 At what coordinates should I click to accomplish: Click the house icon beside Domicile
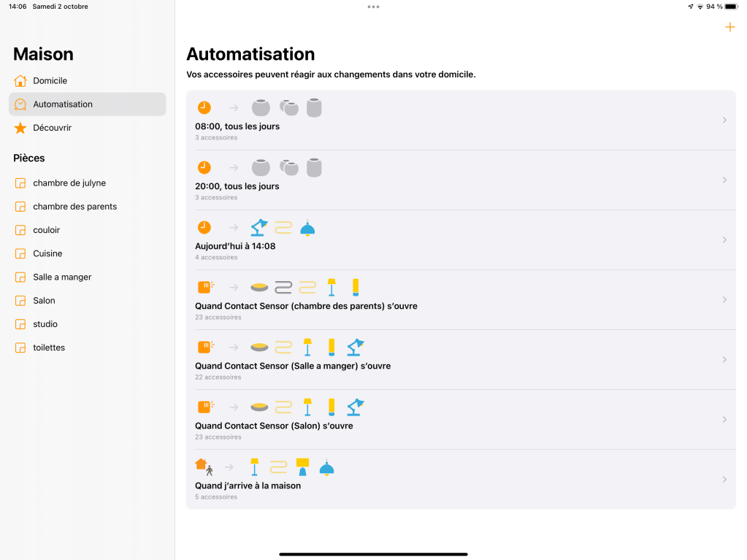click(20, 81)
